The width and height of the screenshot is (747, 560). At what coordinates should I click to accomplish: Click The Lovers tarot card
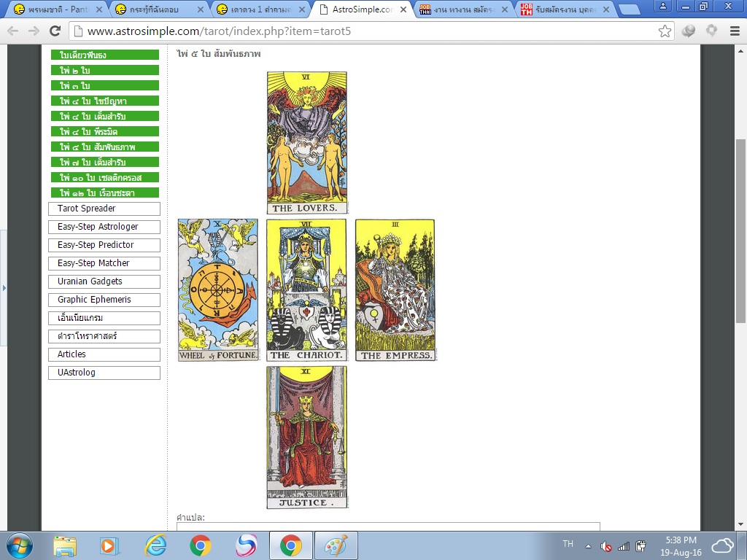click(307, 142)
